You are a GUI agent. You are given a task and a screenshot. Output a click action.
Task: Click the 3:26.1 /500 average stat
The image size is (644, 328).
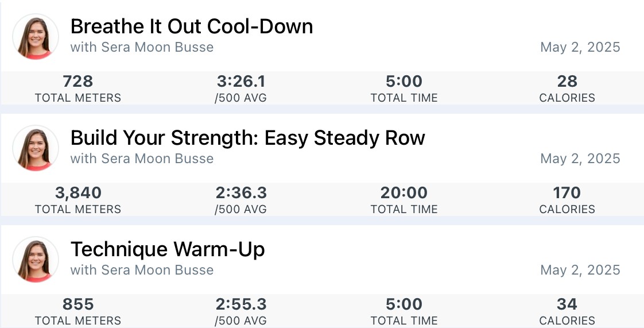[240, 88]
